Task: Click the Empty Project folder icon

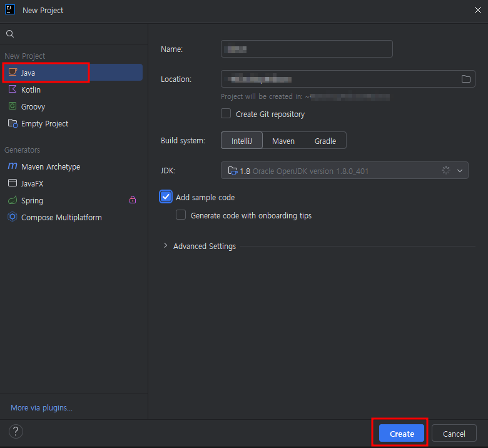Action: (13, 123)
